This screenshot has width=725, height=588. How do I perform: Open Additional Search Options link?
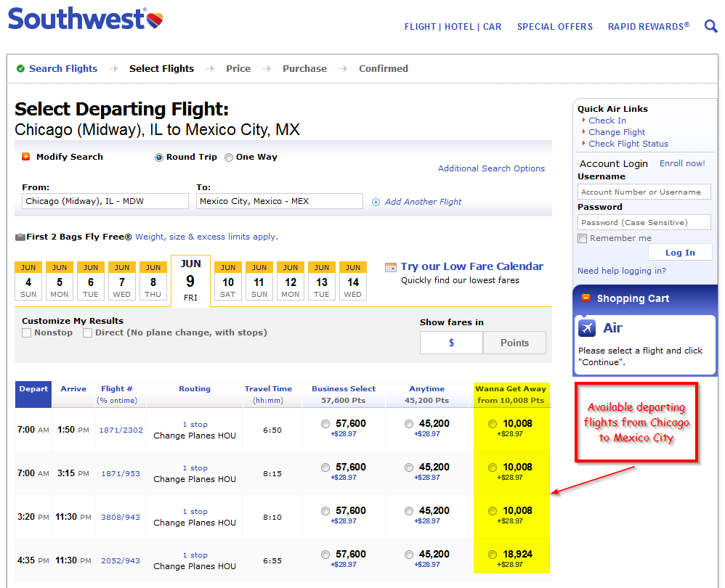click(x=492, y=168)
